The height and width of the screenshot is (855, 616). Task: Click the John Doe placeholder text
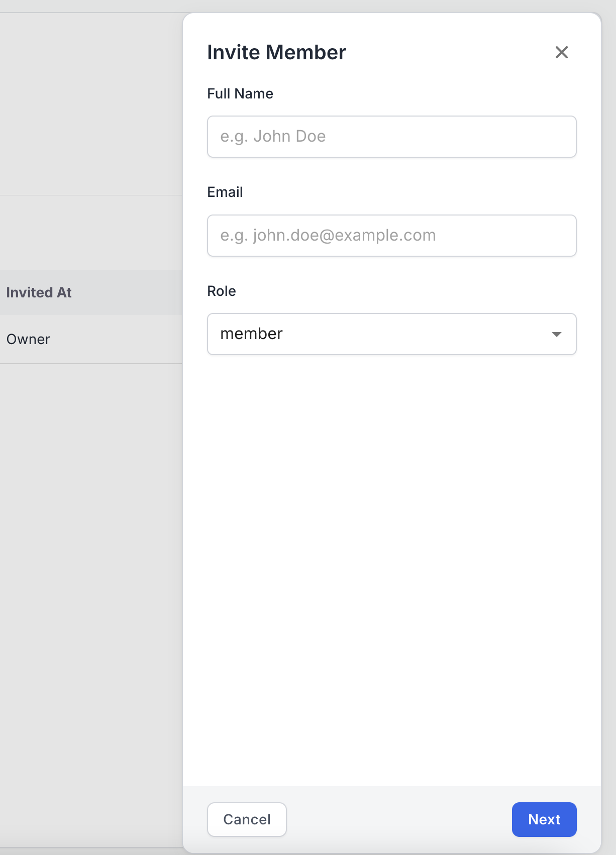[273, 137]
